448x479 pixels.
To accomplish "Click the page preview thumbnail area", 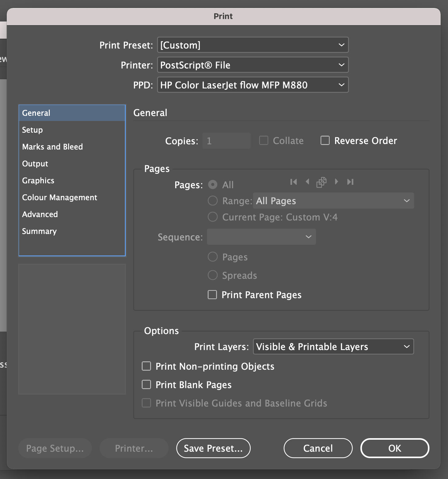I will pos(72,329).
